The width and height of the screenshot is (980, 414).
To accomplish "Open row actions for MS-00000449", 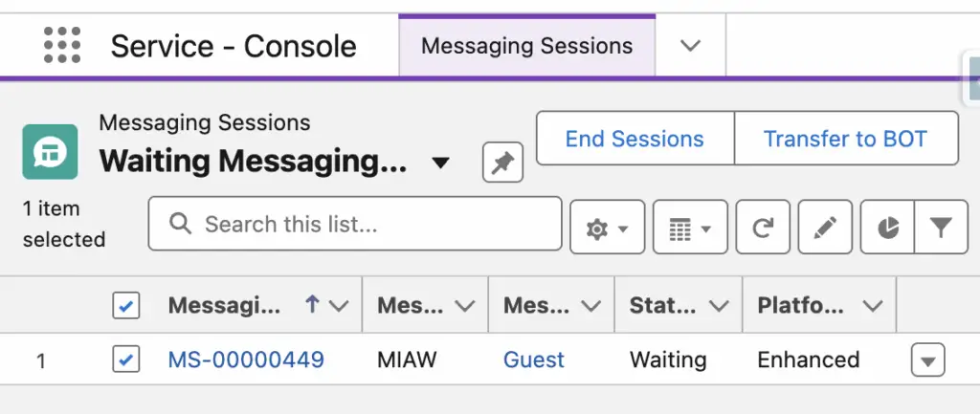I will (927, 360).
